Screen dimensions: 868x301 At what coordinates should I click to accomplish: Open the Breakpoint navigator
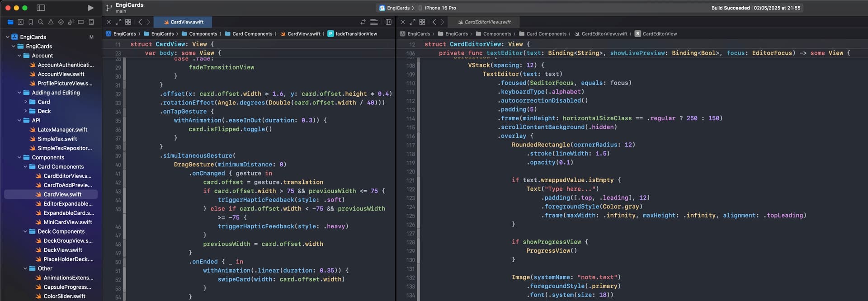click(x=81, y=22)
